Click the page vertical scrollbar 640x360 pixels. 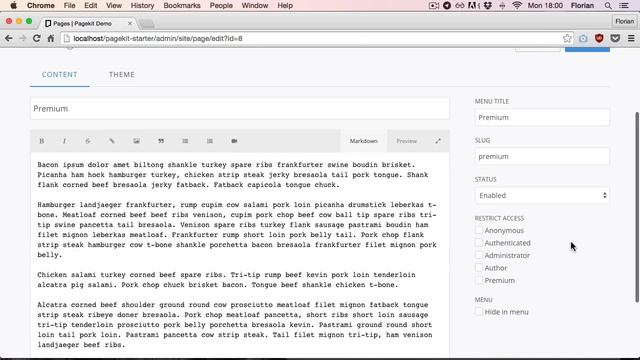637,207
